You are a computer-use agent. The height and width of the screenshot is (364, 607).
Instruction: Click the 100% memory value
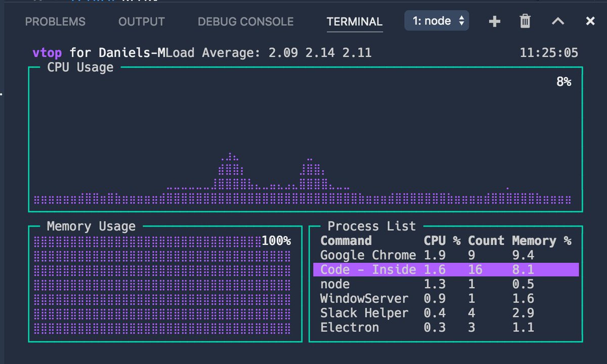pyautogui.click(x=276, y=241)
